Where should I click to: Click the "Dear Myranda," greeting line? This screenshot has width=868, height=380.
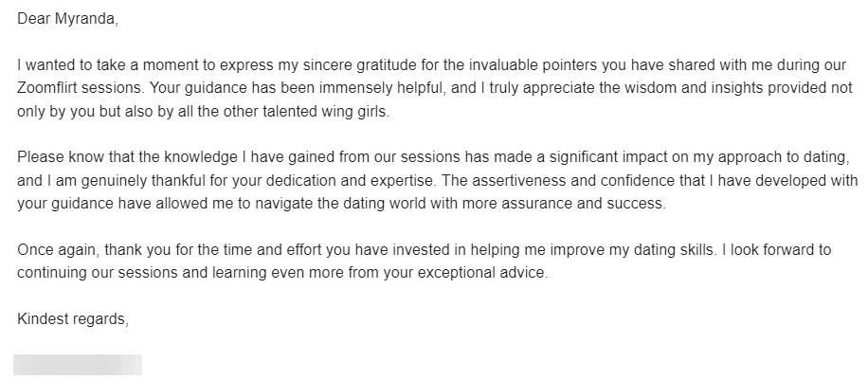(x=67, y=19)
